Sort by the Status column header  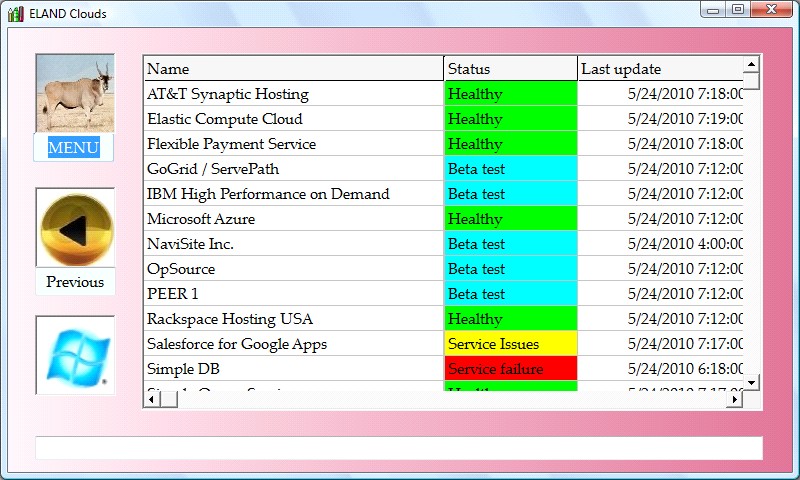coord(510,69)
